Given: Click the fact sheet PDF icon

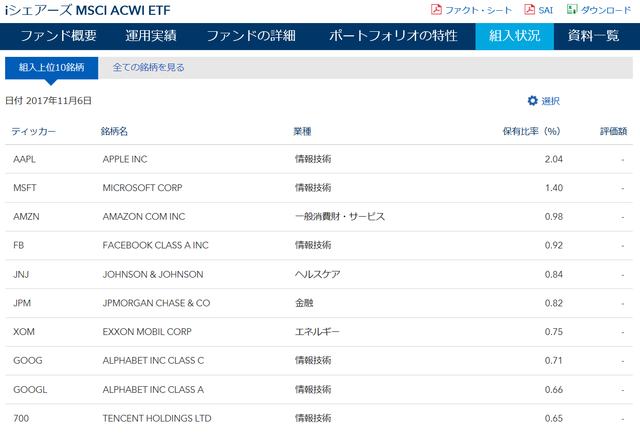Looking at the screenshot, I should coord(436,10).
